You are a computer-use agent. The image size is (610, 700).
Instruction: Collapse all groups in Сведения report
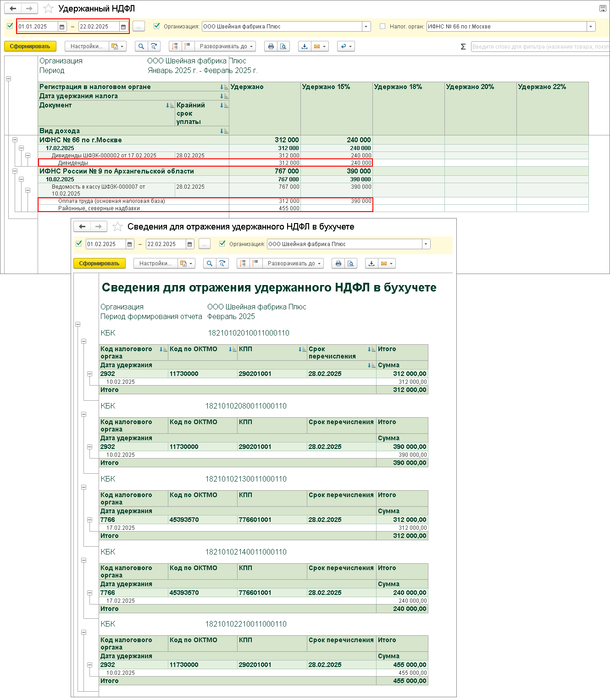243,263
